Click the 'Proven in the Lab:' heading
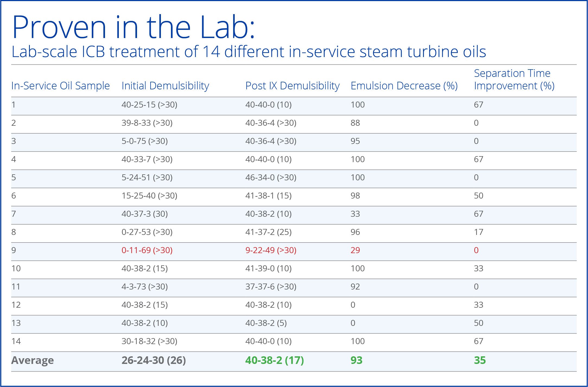 click(134, 27)
